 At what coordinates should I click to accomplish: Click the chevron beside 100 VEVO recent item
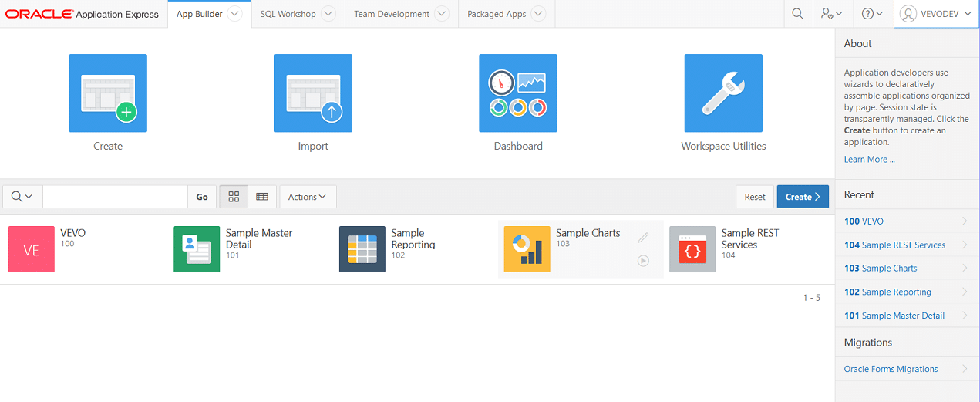tap(965, 221)
